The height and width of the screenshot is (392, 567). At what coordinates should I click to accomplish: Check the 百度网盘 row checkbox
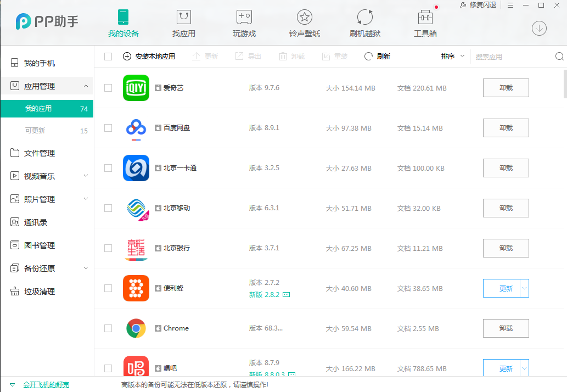coord(108,128)
